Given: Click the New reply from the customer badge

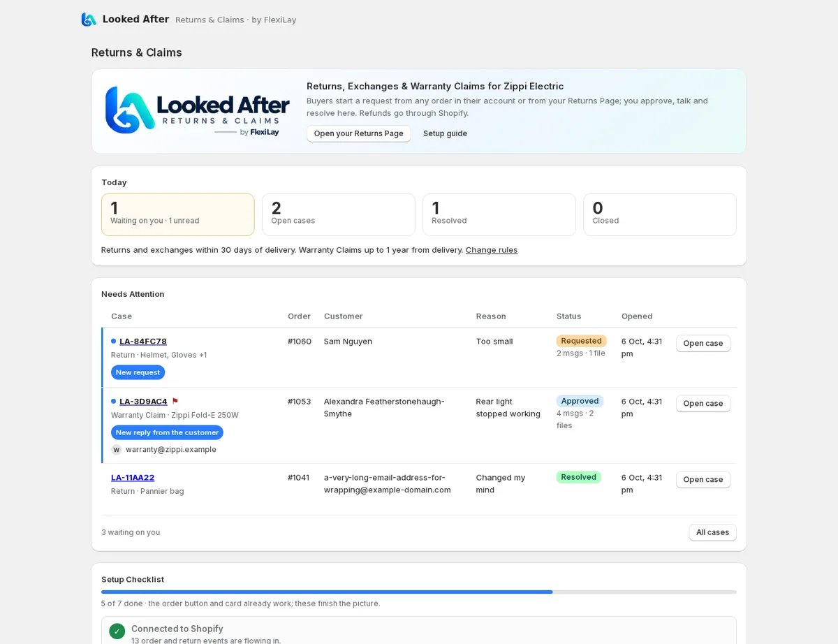Looking at the screenshot, I should (167, 432).
